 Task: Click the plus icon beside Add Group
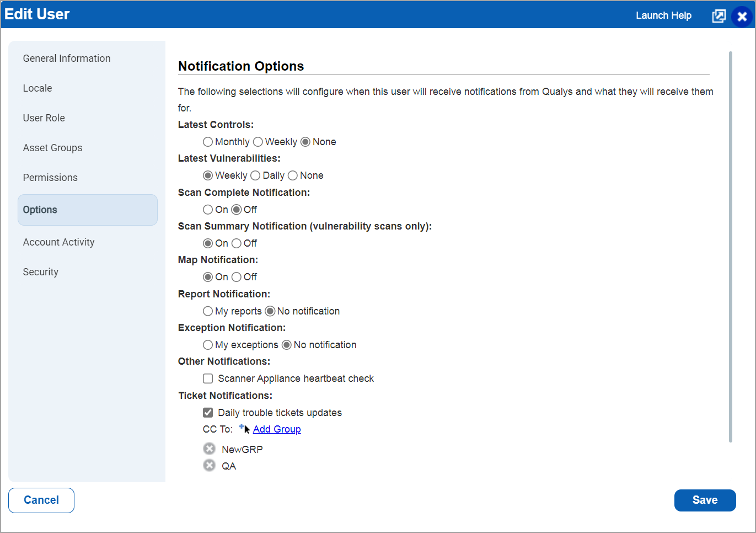click(242, 427)
